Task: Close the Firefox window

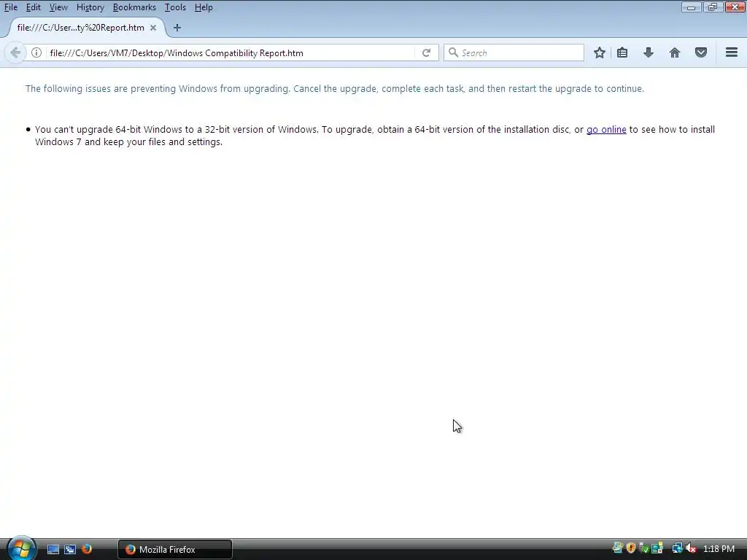Action: point(735,7)
